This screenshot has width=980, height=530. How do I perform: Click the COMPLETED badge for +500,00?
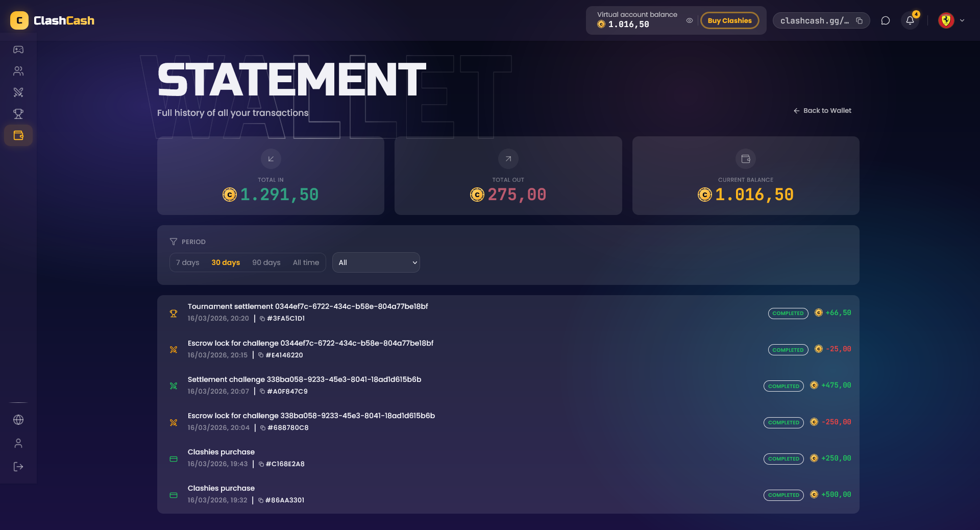pyautogui.click(x=783, y=495)
